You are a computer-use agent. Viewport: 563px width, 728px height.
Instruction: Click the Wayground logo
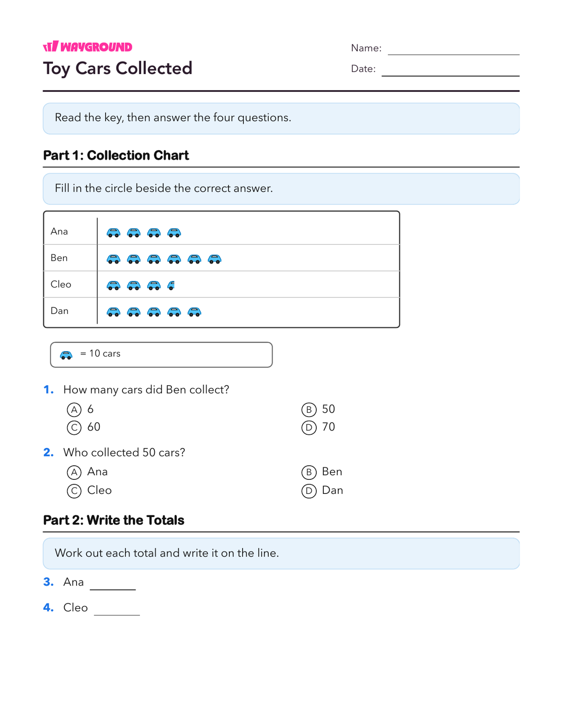point(88,46)
